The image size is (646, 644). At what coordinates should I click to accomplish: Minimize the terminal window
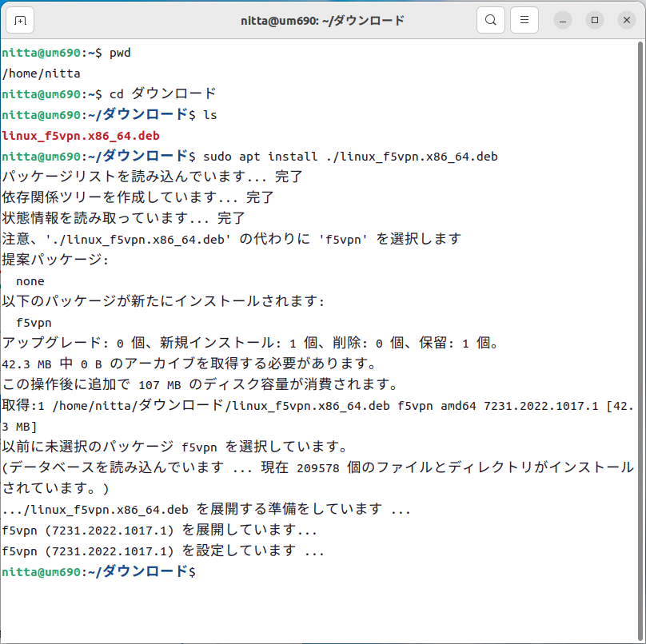pyautogui.click(x=565, y=20)
